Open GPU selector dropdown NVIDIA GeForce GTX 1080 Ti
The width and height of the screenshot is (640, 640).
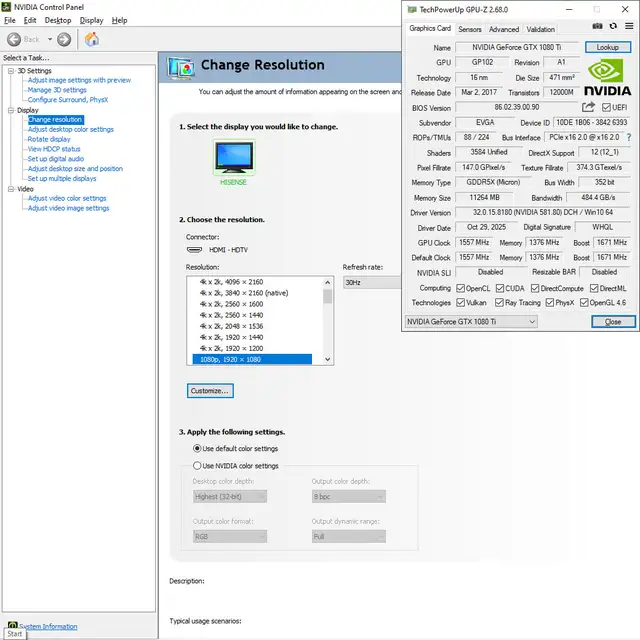[x=471, y=322]
